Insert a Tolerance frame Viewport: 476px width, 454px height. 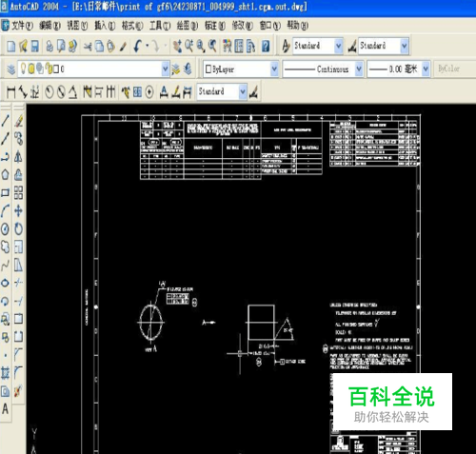coord(137,92)
